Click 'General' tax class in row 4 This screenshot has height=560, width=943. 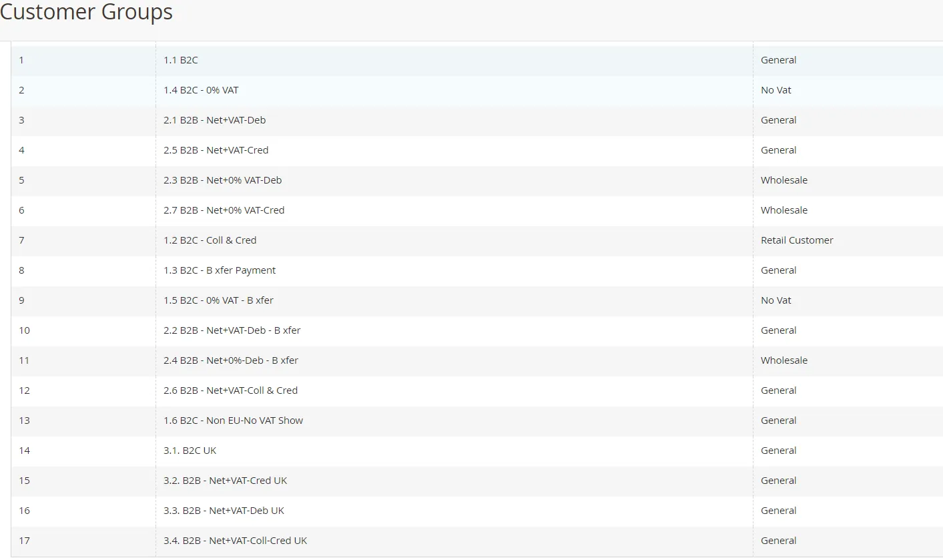click(778, 150)
